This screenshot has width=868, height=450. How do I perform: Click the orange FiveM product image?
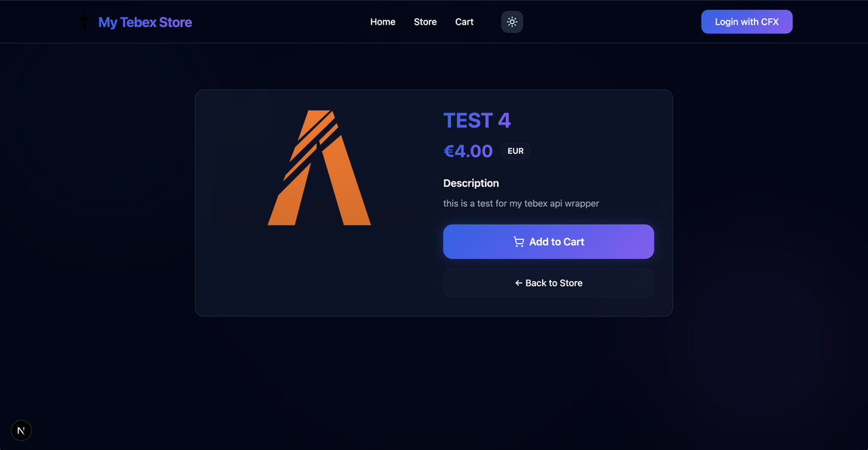pos(319,167)
